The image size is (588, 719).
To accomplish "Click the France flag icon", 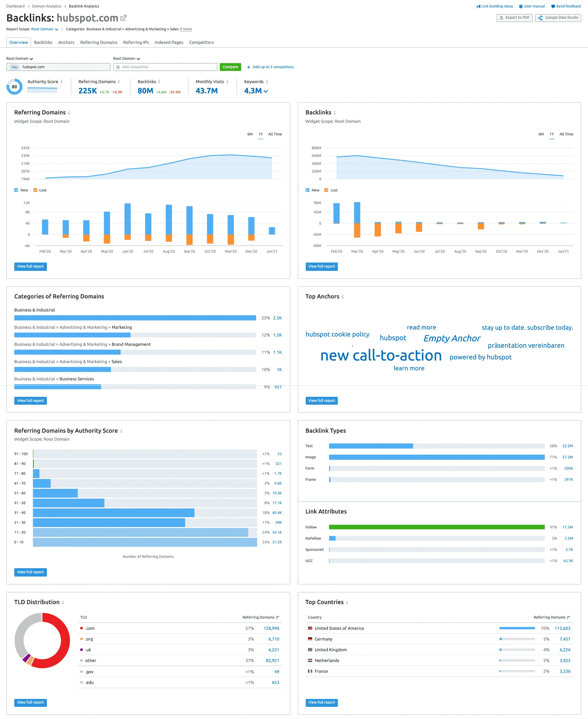I will coord(310,671).
